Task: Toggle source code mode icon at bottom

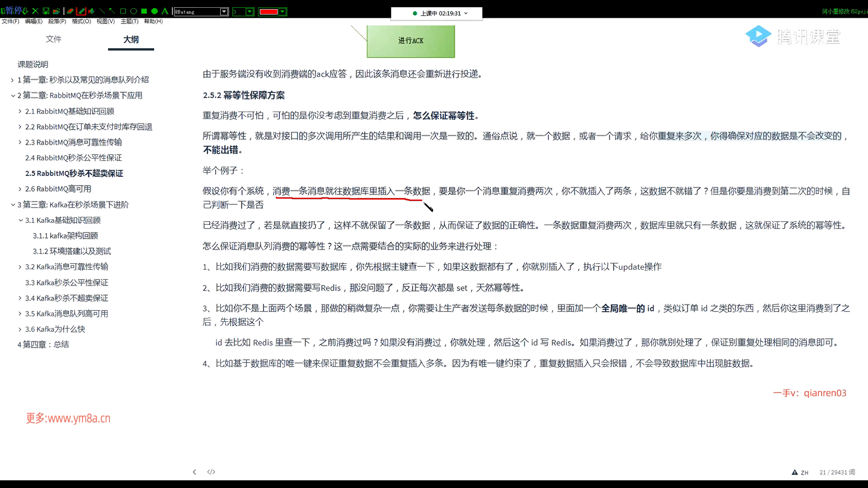Action: pyautogui.click(x=211, y=472)
